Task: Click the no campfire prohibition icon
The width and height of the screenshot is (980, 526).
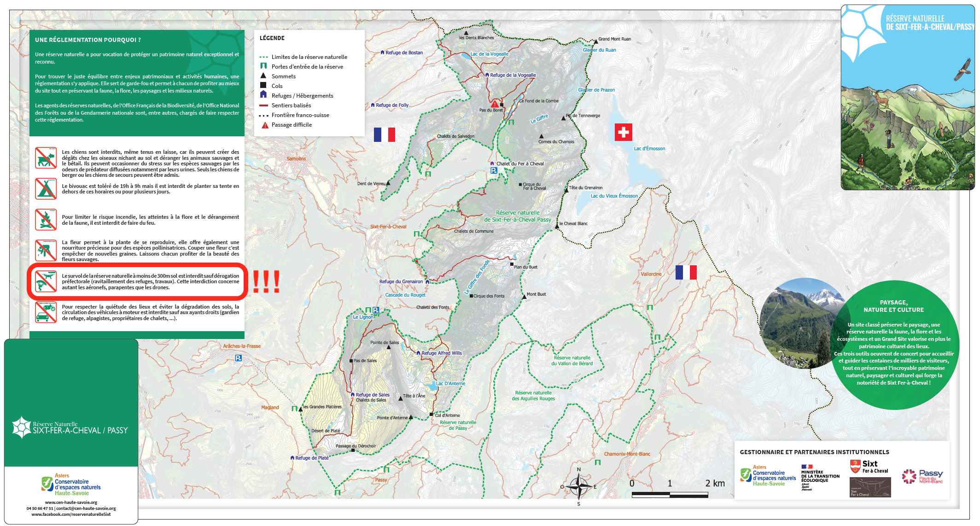Action: point(46,220)
